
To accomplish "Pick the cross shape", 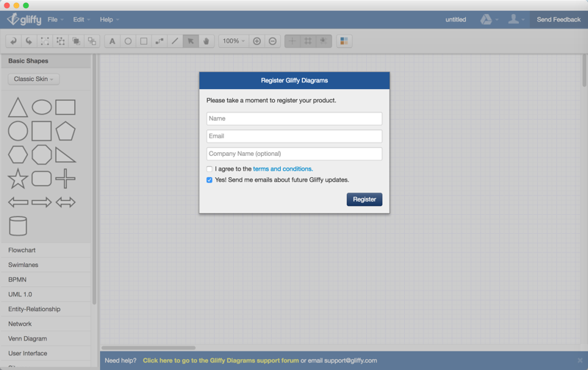I will point(65,178).
